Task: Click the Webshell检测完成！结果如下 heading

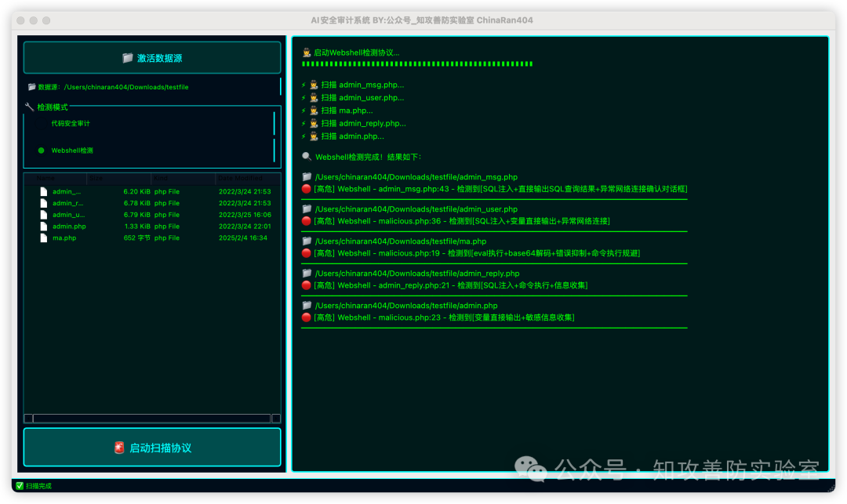Action: (x=368, y=157)
